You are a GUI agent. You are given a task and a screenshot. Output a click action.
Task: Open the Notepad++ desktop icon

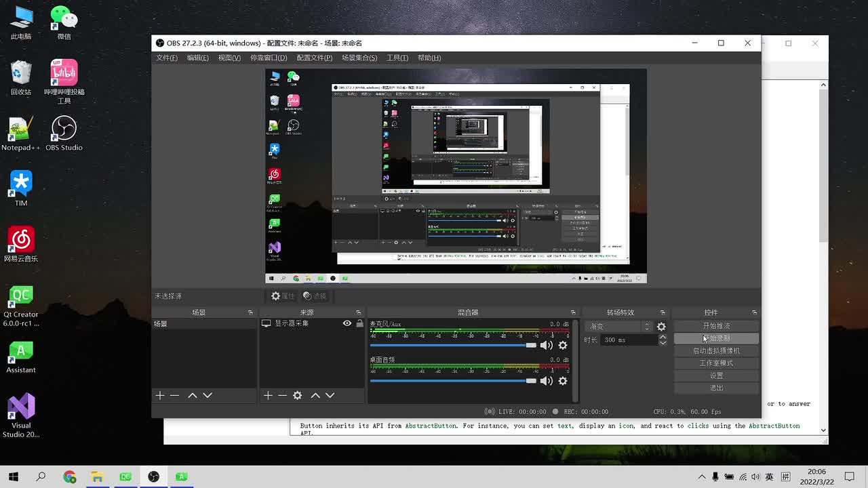click(21, 134)
